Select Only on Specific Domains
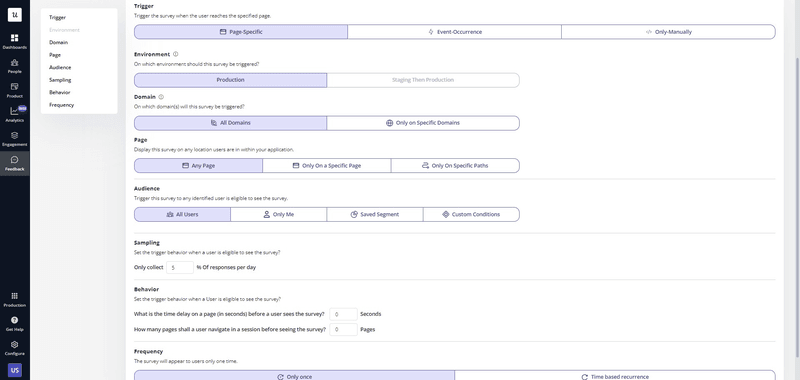The width and height of the screenshot is (800, 380). [x=423, y=123]
